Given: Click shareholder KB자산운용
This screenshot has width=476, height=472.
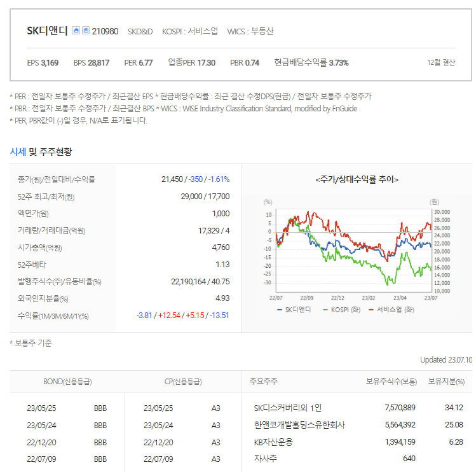Looking at the screenshot, I should click(273, 442).
